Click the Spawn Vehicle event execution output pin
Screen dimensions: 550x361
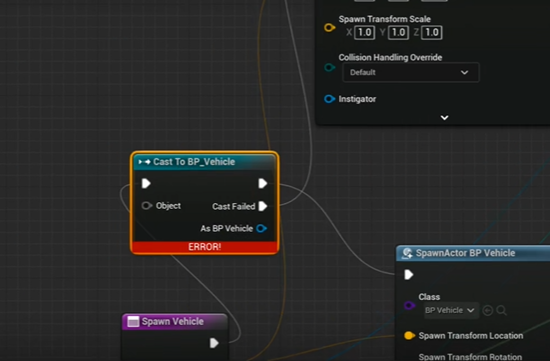coord(214,343)
